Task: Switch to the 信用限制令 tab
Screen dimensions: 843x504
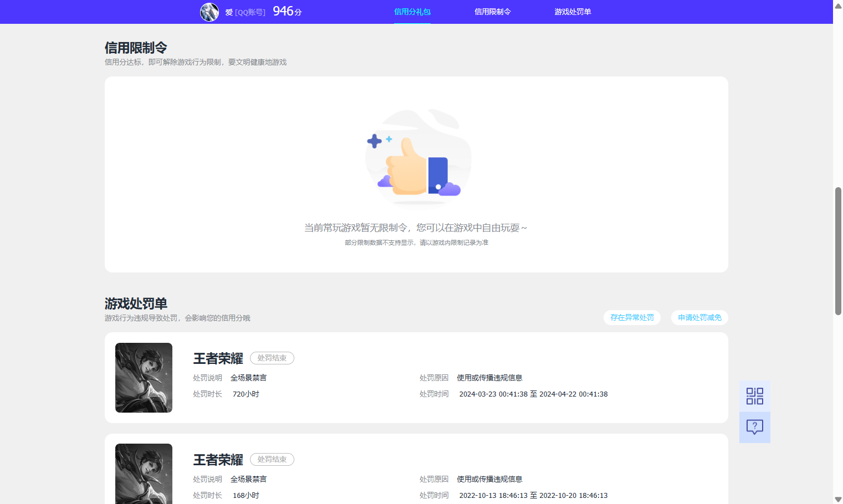Action: pos(493,11)
